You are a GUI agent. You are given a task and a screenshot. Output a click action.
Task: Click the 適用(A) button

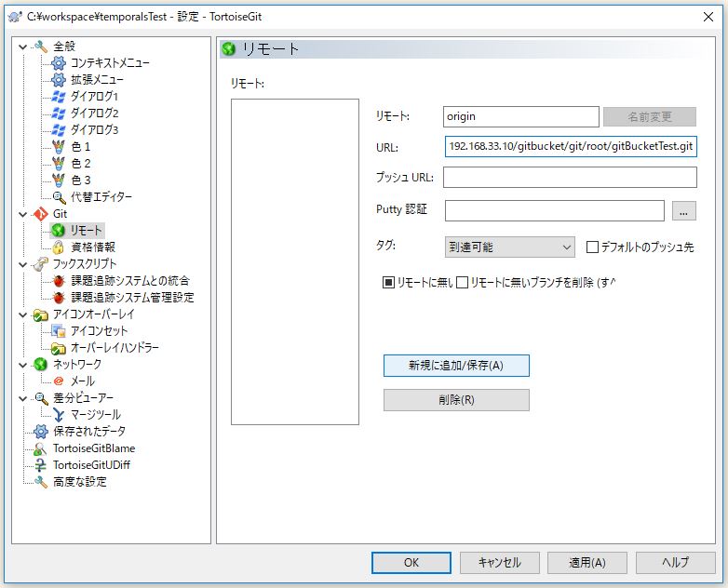pyautogui.click(x=587, y=563)
